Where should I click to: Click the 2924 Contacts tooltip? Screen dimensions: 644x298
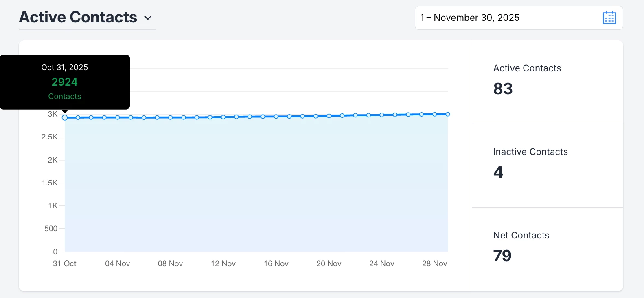[x=65, y=82]
